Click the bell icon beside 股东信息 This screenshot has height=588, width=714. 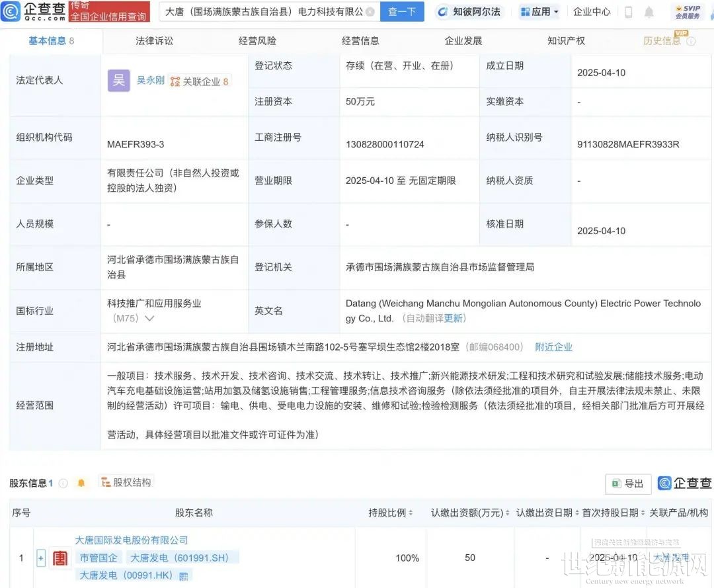(81, 483)
